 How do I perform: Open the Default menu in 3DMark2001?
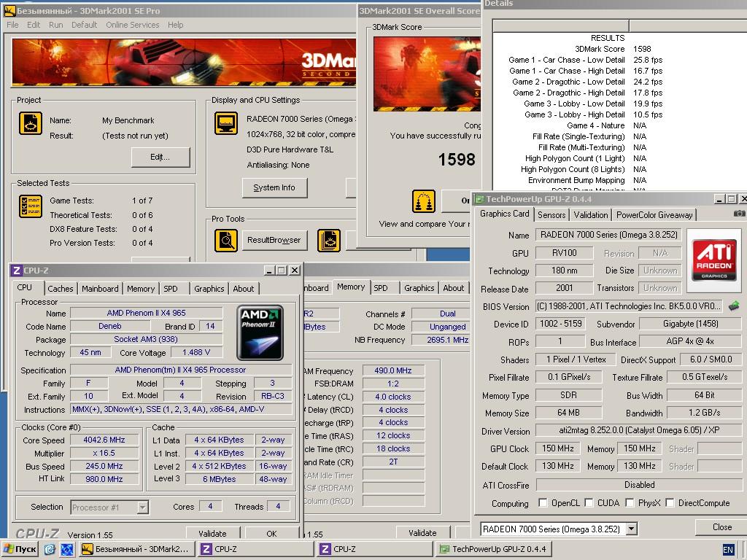[x=85, y=25]
